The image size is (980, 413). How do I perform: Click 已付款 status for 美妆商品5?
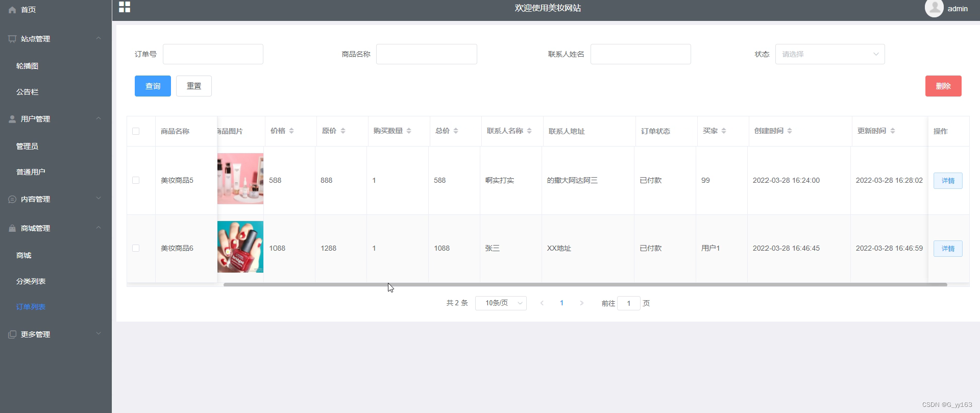651,180
